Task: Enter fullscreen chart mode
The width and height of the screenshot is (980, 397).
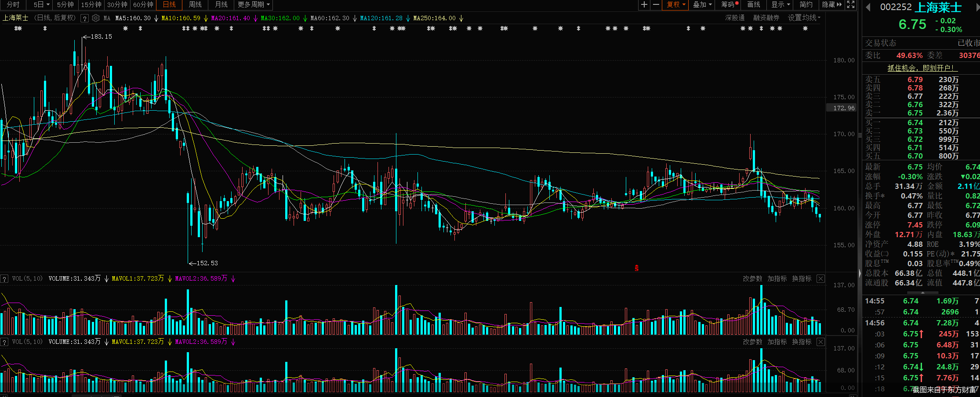Action: tap(851, 5)
